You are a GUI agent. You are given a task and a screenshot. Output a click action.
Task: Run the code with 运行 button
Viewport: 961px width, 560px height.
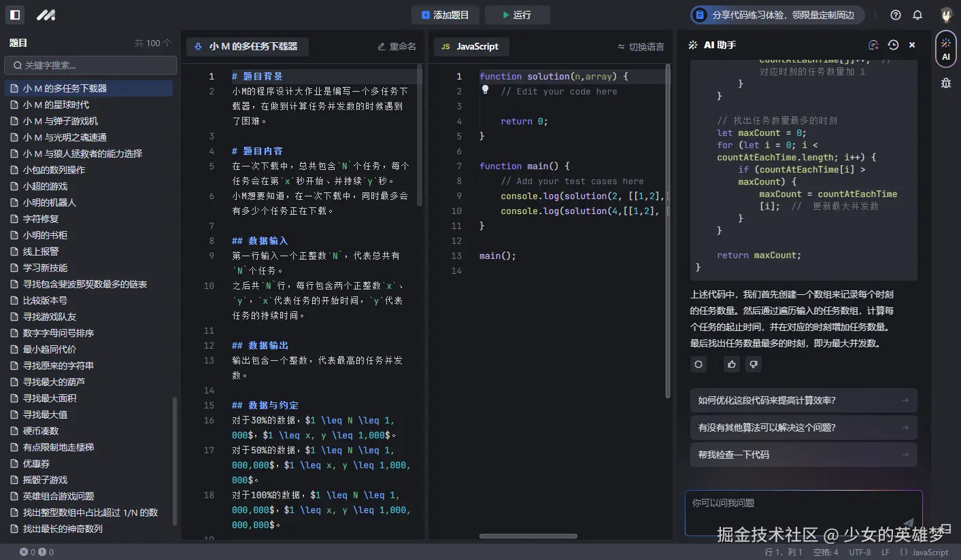[517, 15]
